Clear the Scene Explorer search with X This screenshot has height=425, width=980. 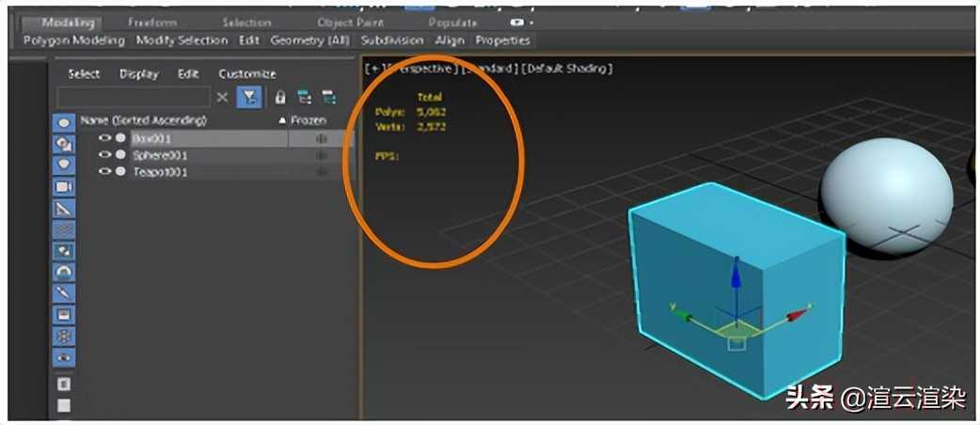[x=223, y=97]
